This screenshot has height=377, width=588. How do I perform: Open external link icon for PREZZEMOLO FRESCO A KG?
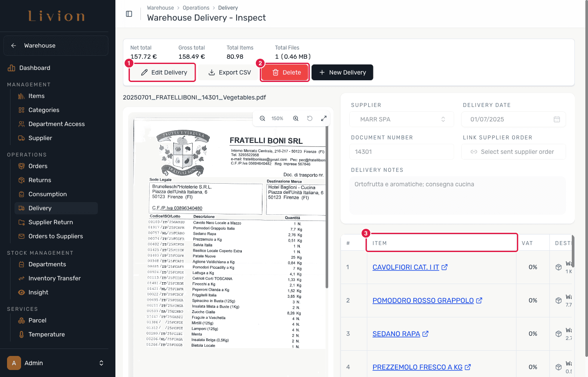click(468, 367)
